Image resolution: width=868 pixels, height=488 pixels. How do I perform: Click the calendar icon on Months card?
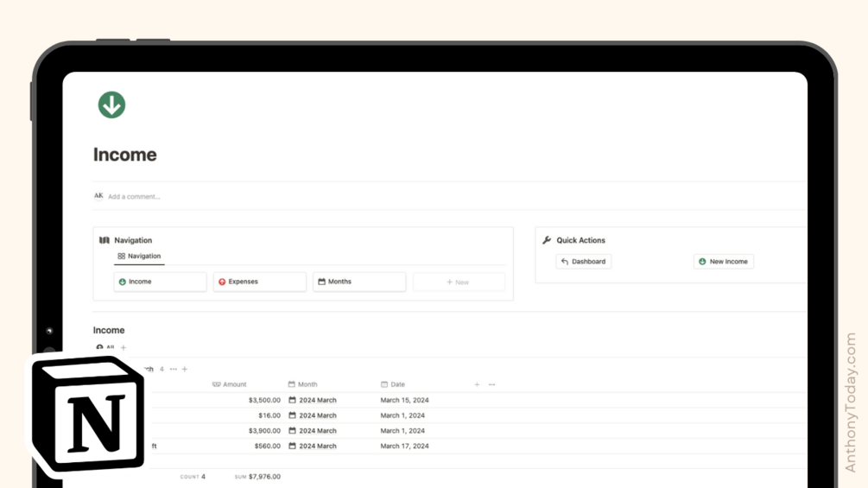321,282
